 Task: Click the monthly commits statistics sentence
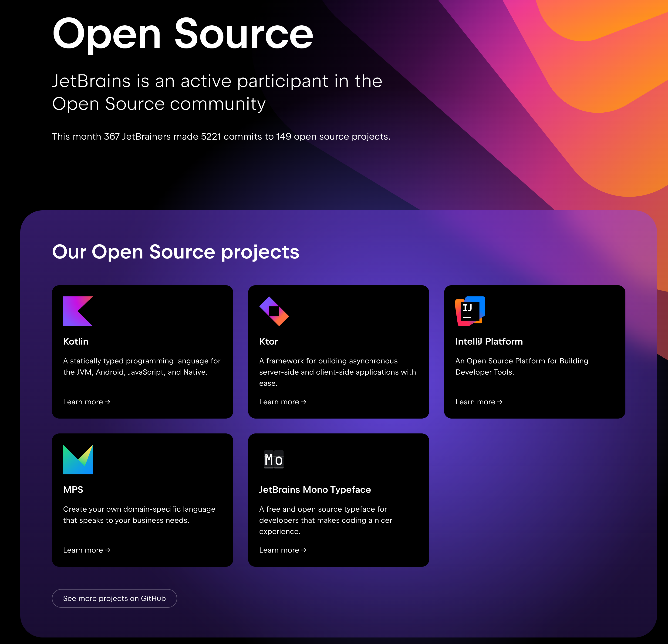[x=221, y=136]
